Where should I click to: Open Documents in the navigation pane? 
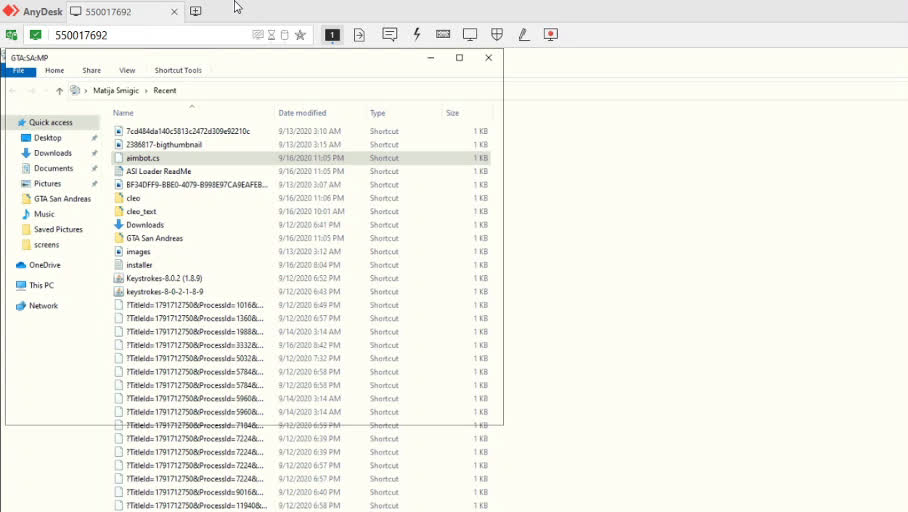click(x=53, y=169)
